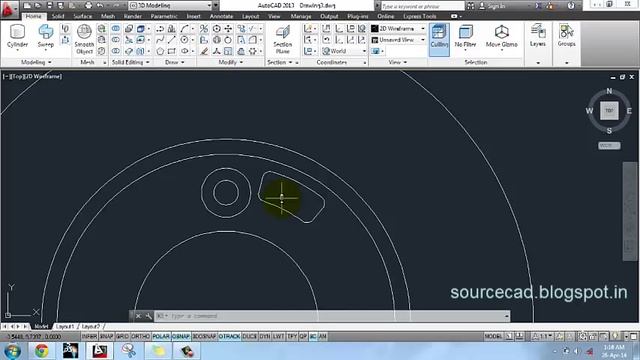
Task: Select the Rectangle tool in Draw panel
Action: (172, 51)
